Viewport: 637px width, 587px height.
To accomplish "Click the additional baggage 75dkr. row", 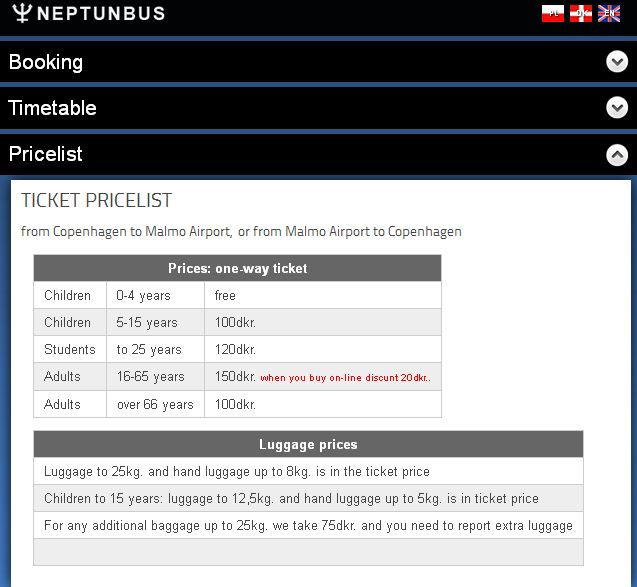I will coord(308,526).
